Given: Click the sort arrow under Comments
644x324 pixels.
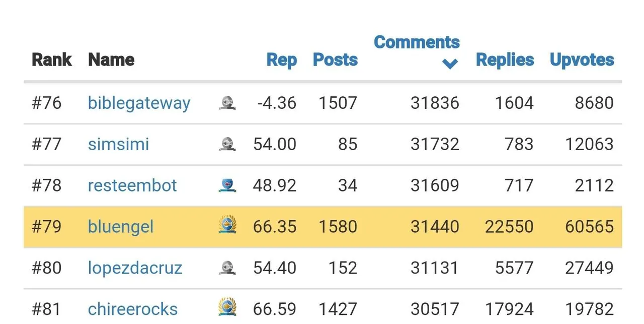Looking at the screenshot, I should 450,63.
